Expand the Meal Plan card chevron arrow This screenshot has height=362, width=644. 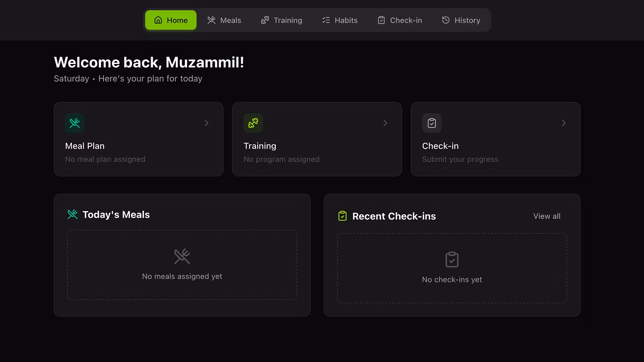(207, 123)
